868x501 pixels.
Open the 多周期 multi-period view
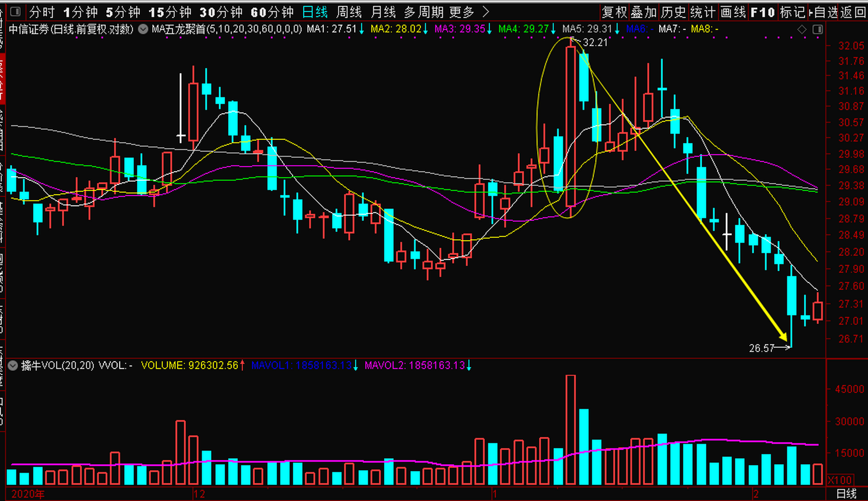tap(424, 12)
